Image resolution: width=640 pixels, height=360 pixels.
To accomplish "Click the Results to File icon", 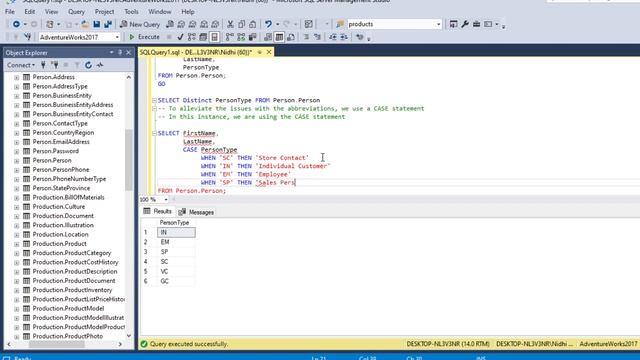I will coord(291,37).
